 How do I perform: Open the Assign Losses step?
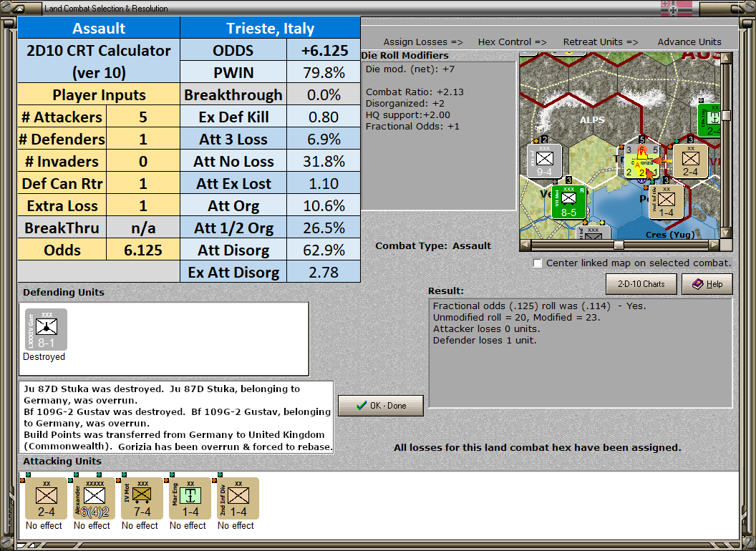click(423, 42)
